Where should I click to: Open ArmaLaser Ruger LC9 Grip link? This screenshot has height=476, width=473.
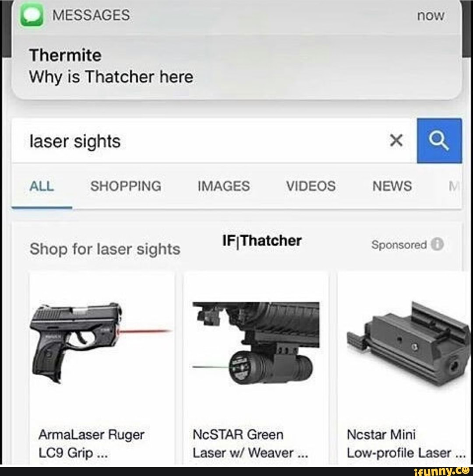pyautogui.click(x=91, y=444)
